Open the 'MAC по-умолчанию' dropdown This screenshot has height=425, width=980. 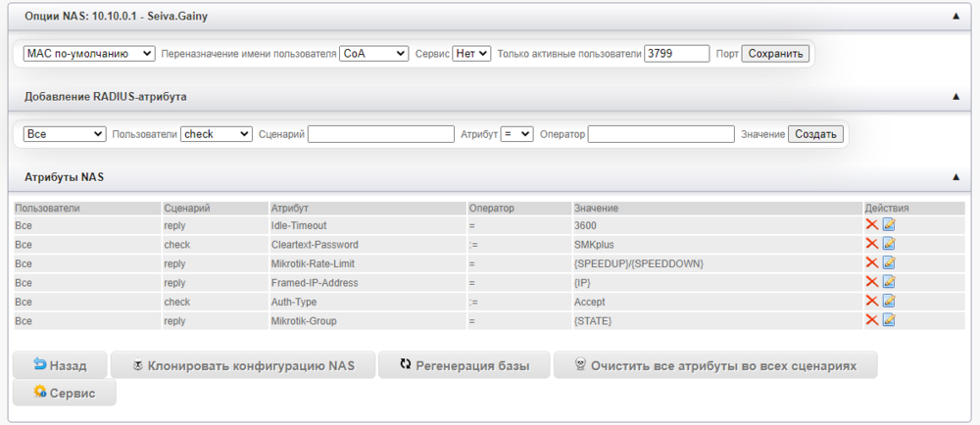pos(88,54)
